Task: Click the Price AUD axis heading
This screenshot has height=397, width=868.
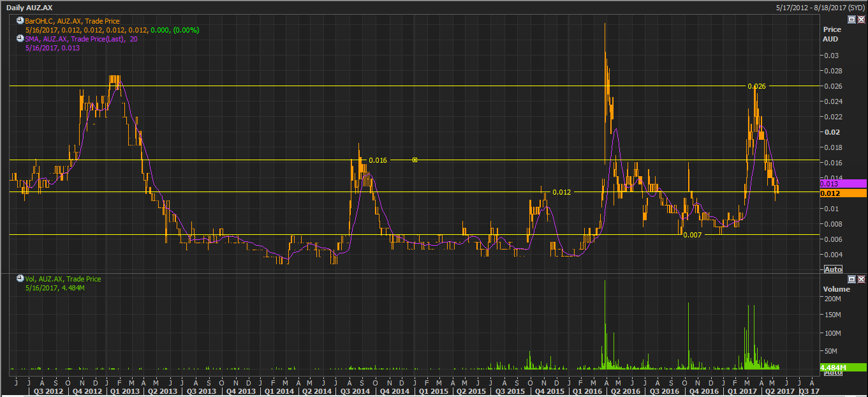Action: pos(832,34)
